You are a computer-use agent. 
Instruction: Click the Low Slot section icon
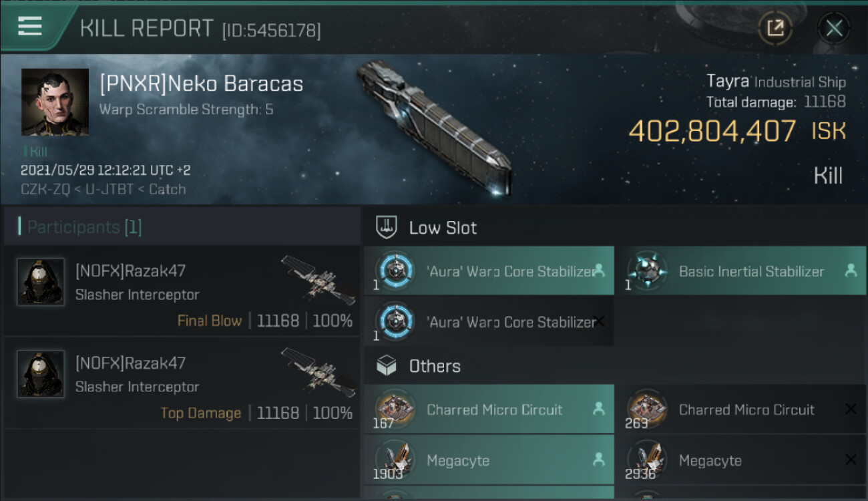(x=387, y=227)
